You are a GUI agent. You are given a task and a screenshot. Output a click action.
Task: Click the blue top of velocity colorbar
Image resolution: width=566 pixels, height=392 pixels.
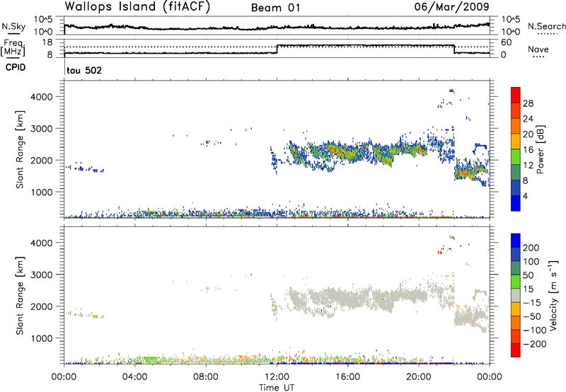pos(516,241)
